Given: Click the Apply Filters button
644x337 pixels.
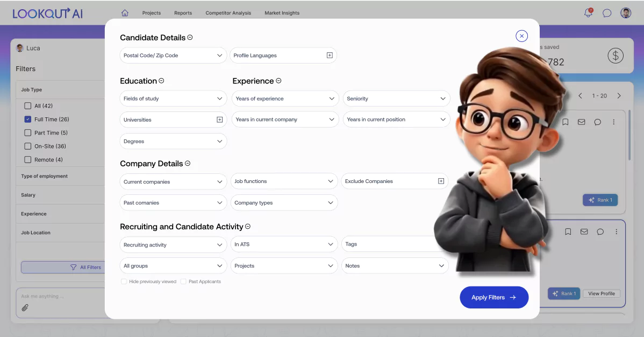Looking at the screenshot, I should coord(493,297).
